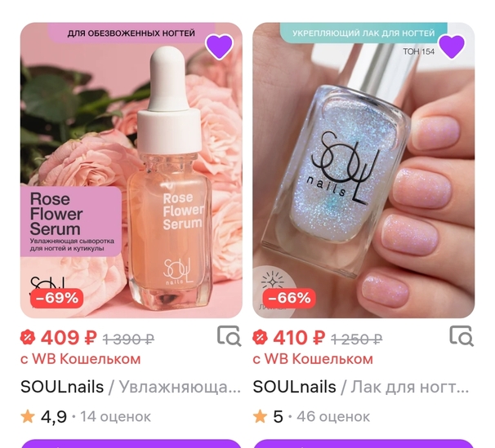This screenshot has width=495, height=448.
Task: Open the SOULnails Увлажняюща... product title
Action: click(131, 387)
